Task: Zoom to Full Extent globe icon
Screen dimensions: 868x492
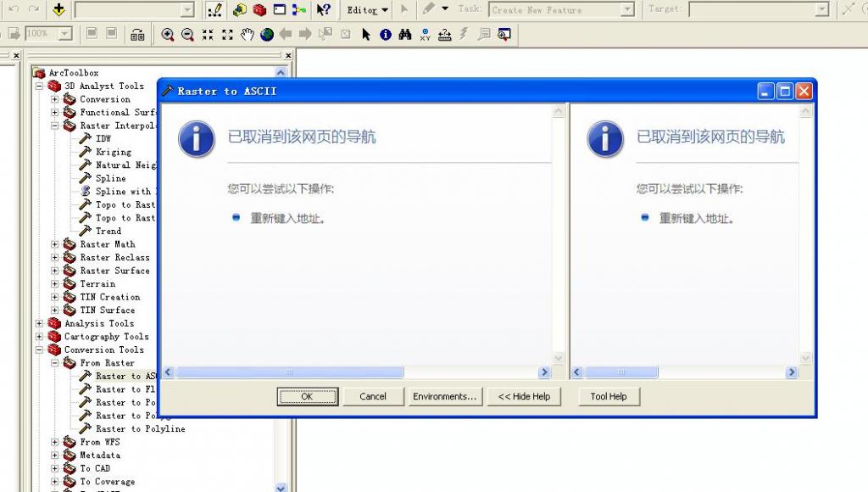Action: click(267, 34)
